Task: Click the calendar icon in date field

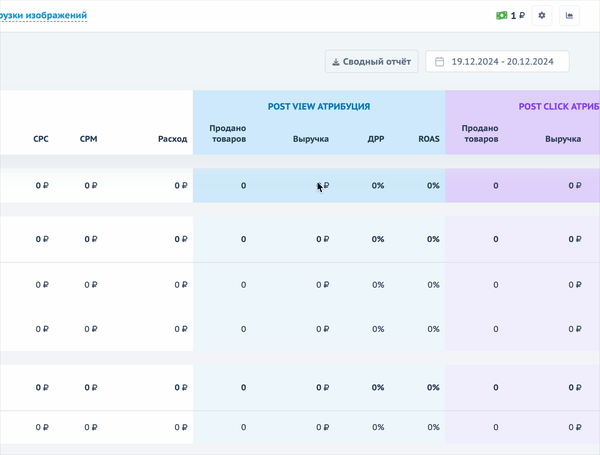Action: click(x=439, y=61)
